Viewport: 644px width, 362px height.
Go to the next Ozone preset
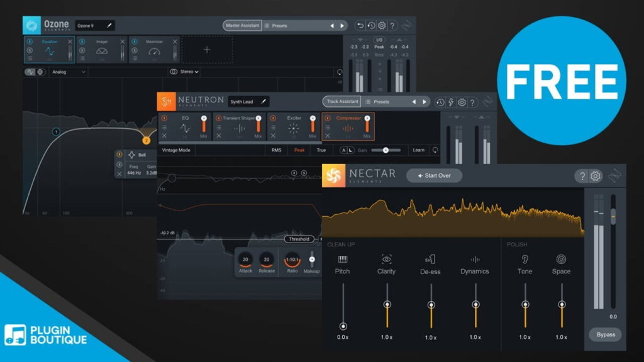341,25
